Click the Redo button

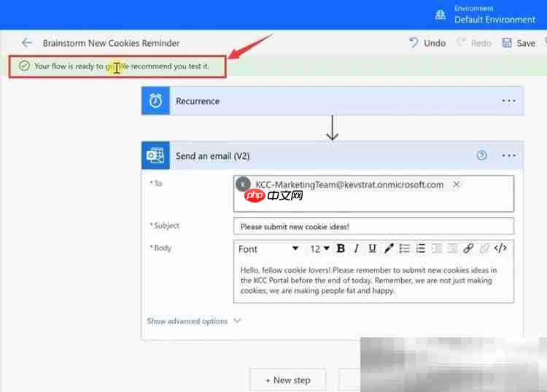[474, 43]
